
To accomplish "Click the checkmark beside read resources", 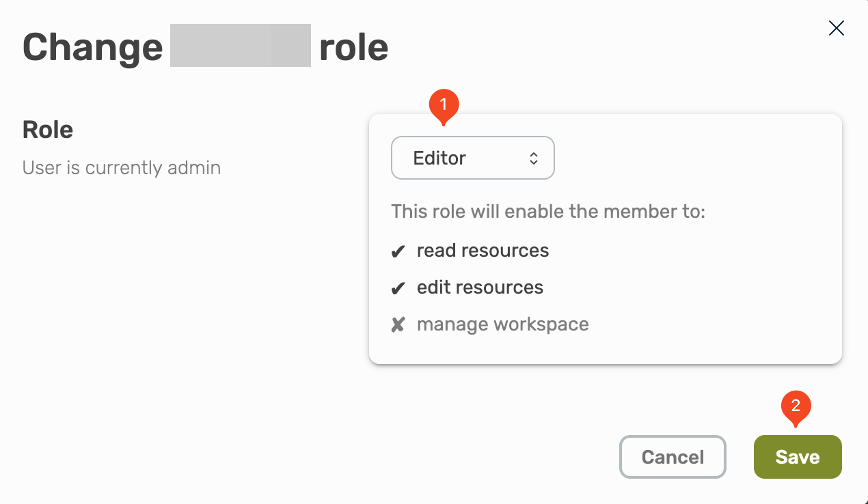I will [398, 251].
